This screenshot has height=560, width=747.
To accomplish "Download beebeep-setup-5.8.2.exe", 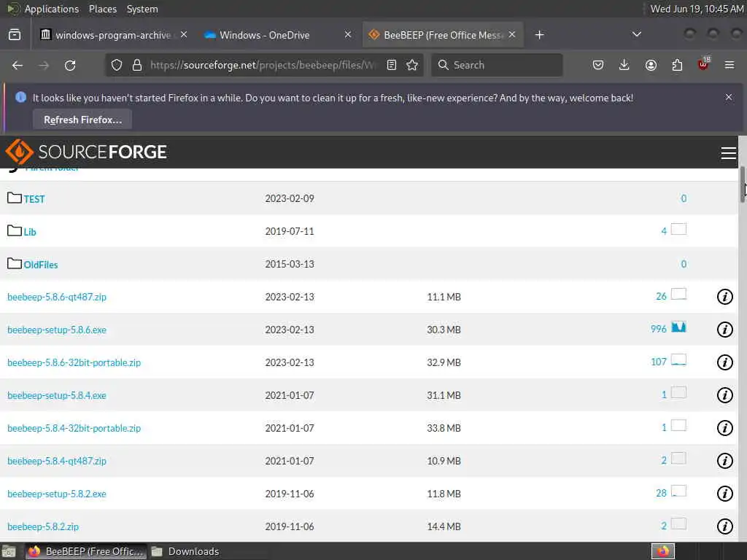I will (57, 494).
